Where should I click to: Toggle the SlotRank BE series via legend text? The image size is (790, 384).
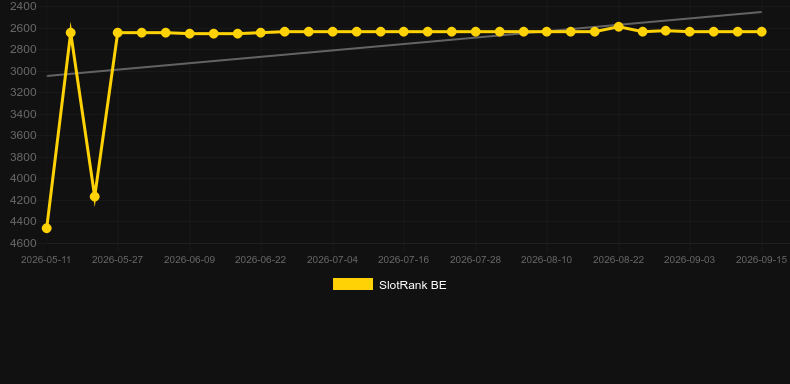click(x=413, y=285)
